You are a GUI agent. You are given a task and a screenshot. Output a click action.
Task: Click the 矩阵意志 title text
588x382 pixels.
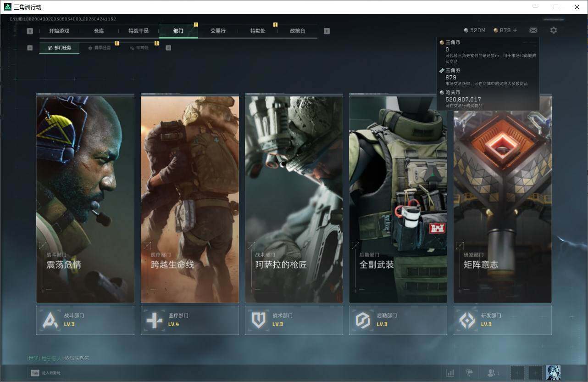pos(481,265)
